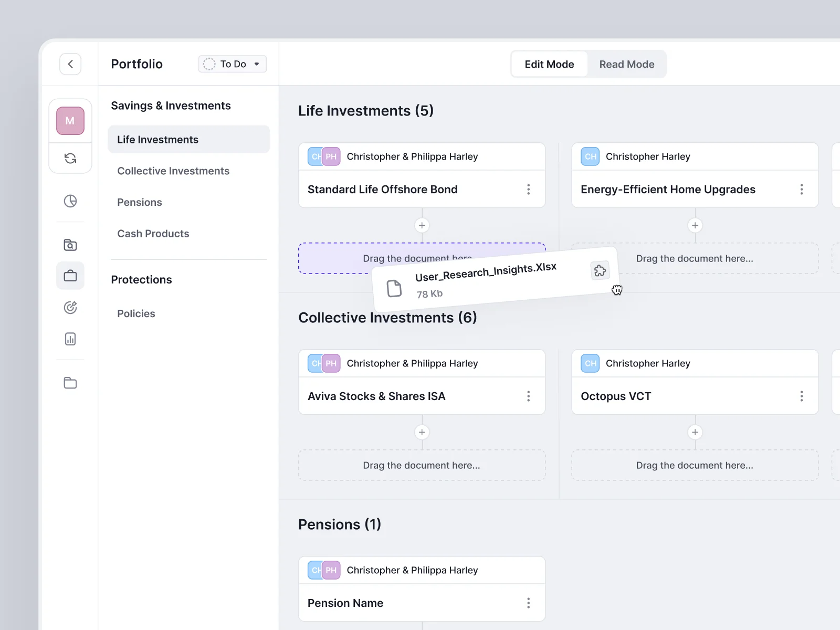
Task: Select Life Investments in sidebar
Action: click(188, 139)
